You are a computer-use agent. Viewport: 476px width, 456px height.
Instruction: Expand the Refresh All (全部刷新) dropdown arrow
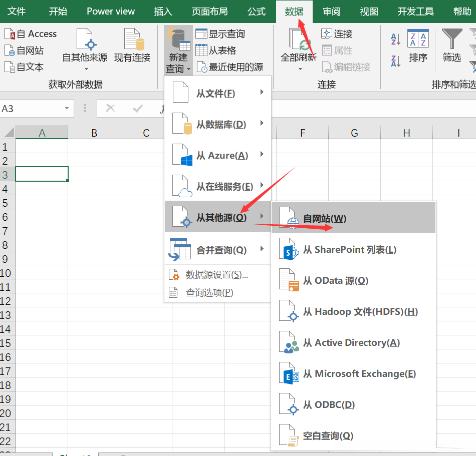[300, 69]
